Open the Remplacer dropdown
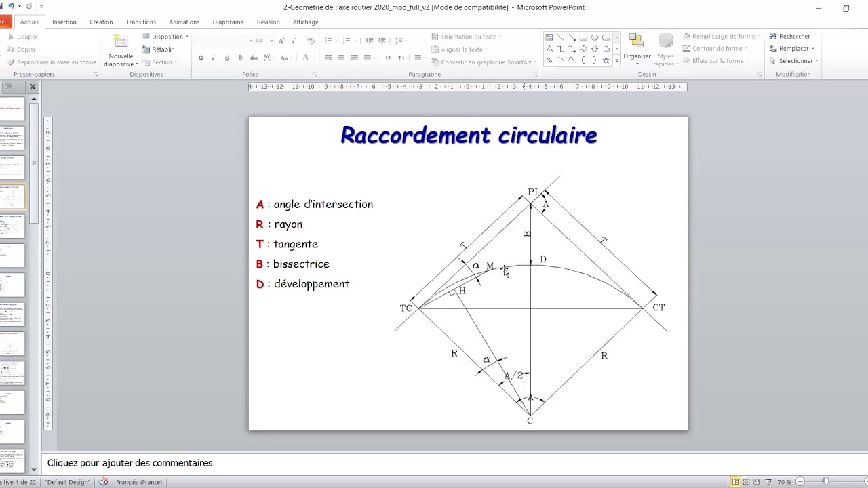Image resolution: width=868 pixels, height=488 pixels. coord(792,49)
